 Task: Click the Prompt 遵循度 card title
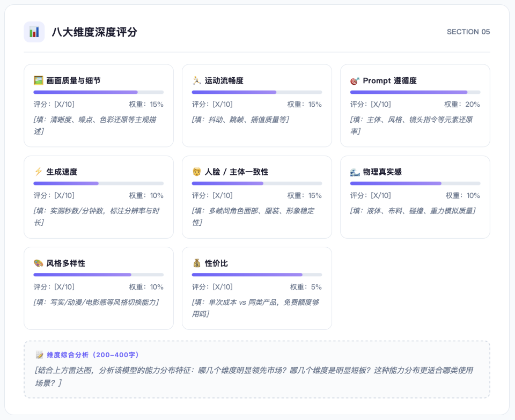click(x=390, y=80)
